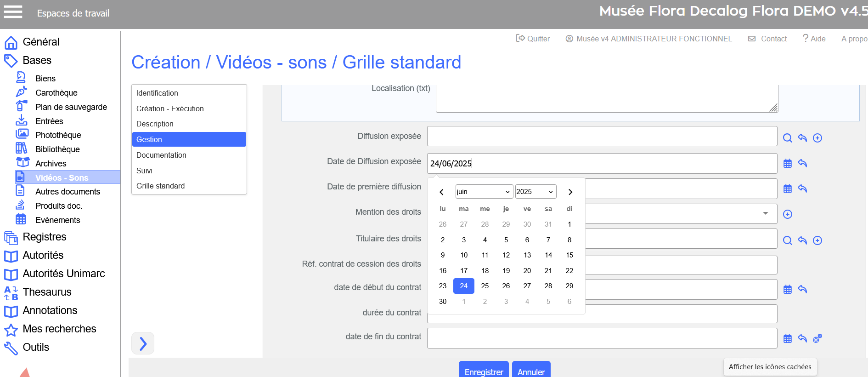Screen dimensions: 868x377
Task: Click add icon next to Diffusion exposée
Action: [x=817, y=138]
